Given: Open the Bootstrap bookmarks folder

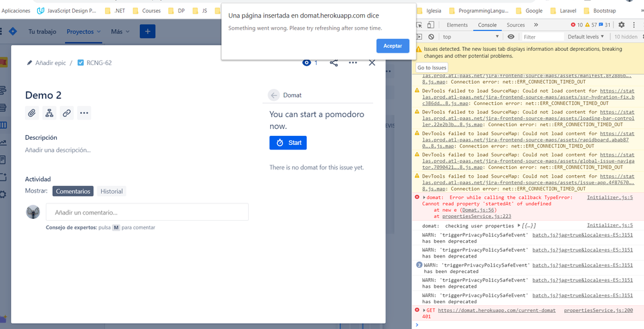Looking at the screenshot, I should 600,11.
